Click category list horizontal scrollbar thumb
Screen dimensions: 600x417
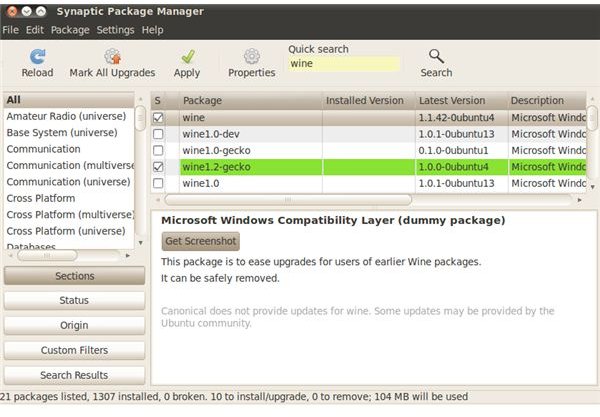point(47,255)
